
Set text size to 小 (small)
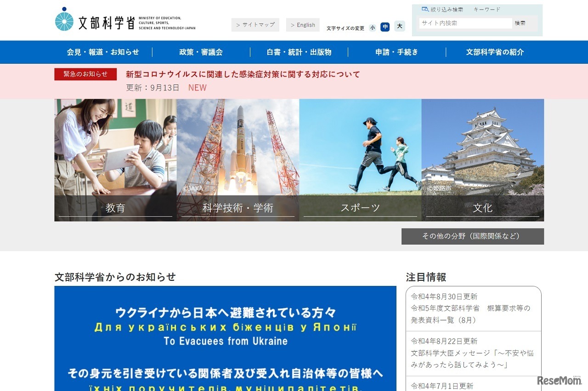point(373,28)
